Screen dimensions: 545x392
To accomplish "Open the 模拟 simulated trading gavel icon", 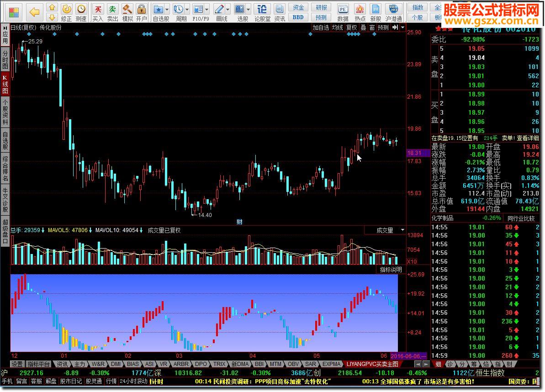I will click(127, 10).
